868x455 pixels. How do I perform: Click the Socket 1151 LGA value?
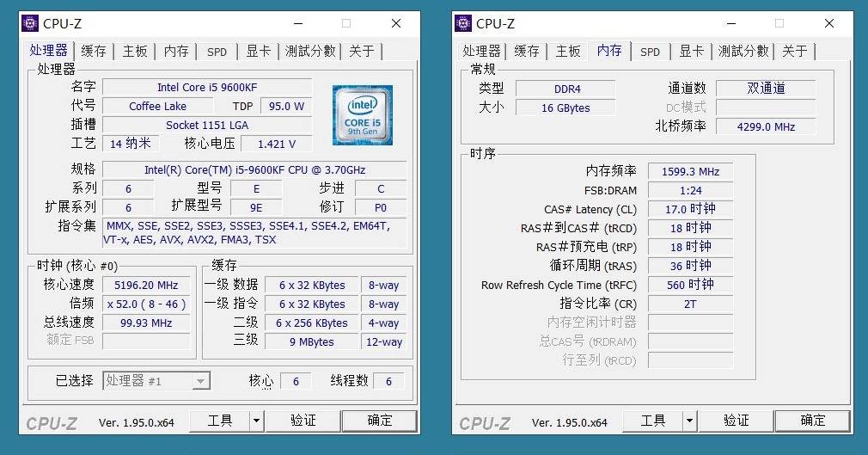tap(207, 126)
